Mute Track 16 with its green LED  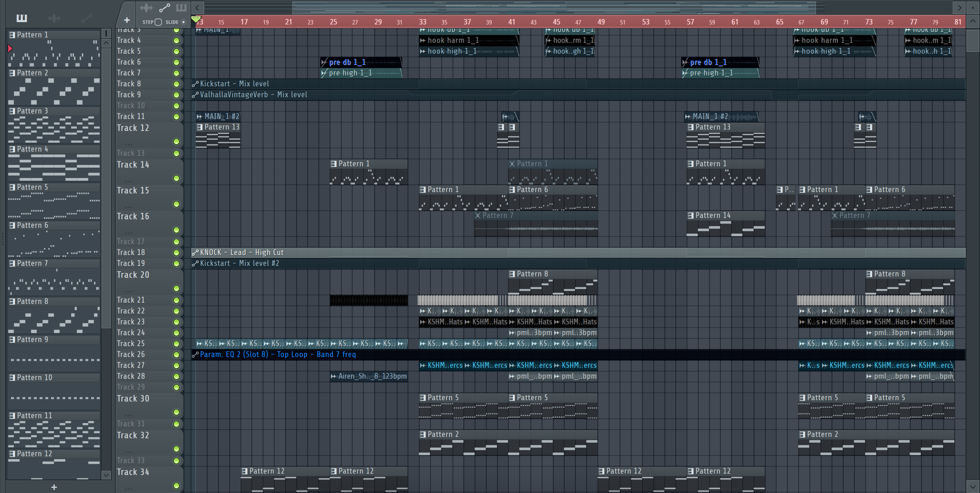point(176,230)
